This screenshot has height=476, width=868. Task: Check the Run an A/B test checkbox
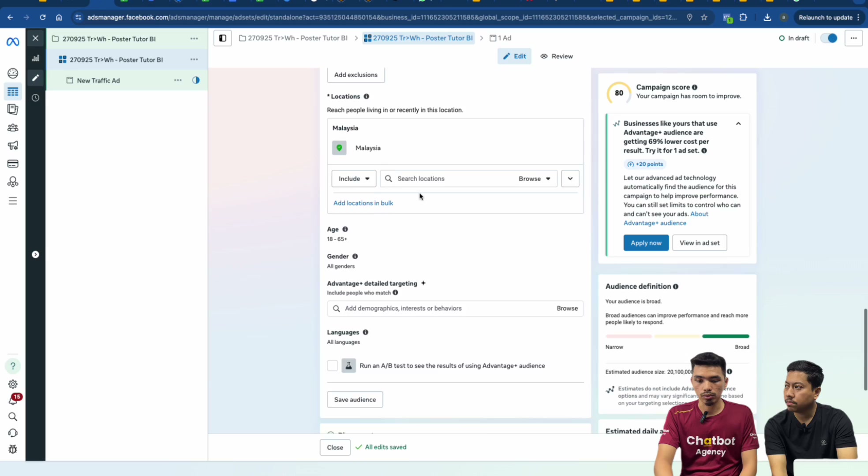333,366
